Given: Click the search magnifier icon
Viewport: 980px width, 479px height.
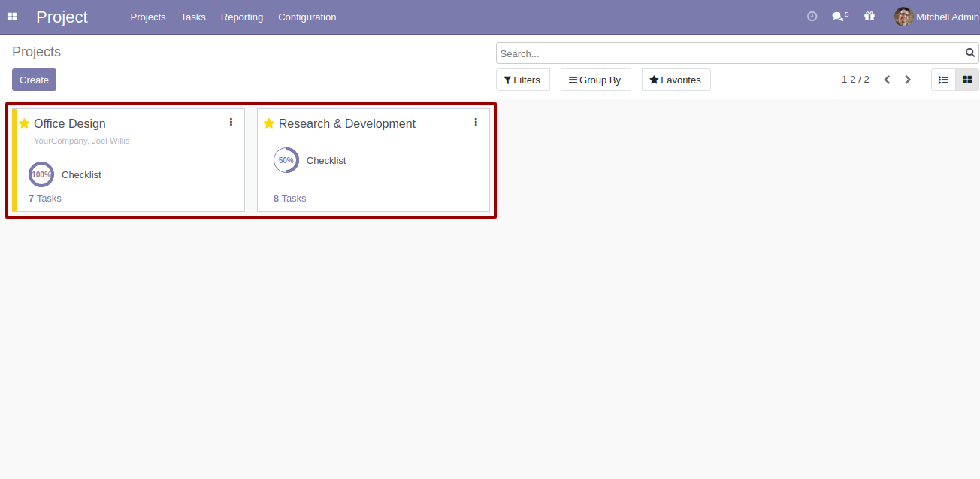Looking at the screenshot, I should pos(970,53).
